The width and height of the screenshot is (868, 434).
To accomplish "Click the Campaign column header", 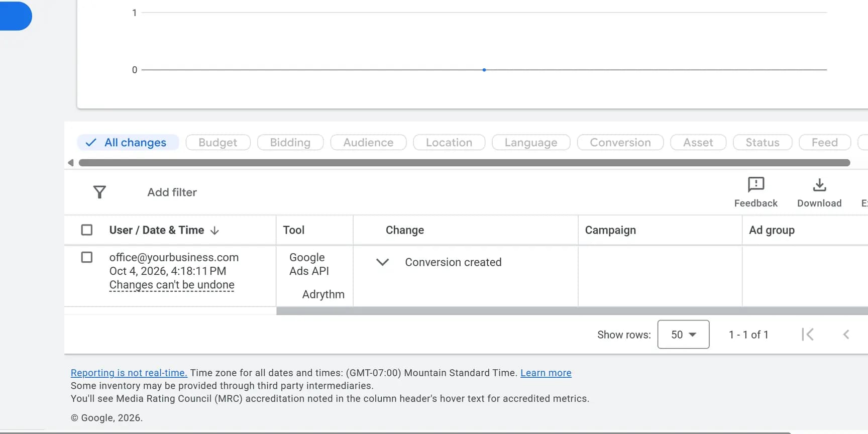I will [x=610, y=230].
